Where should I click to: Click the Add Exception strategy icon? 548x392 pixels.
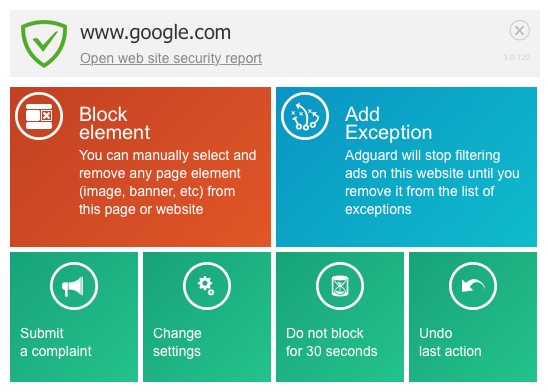(305, 116)
